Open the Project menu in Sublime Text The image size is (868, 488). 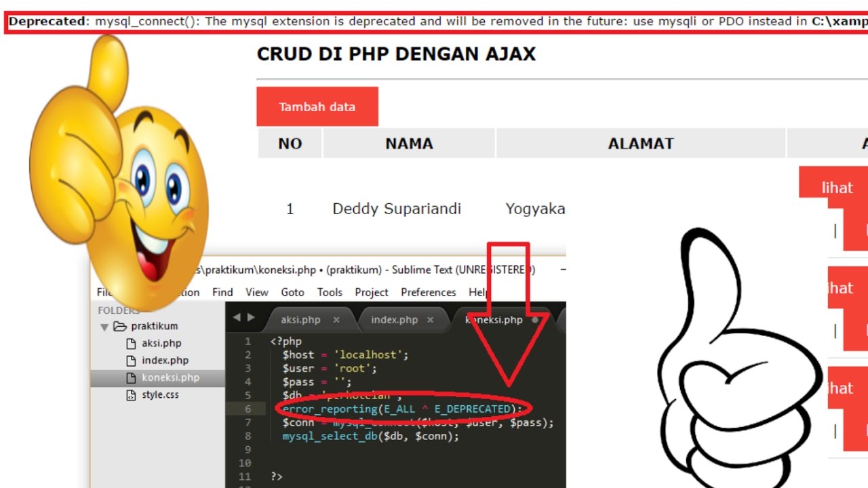coord(372,292)
